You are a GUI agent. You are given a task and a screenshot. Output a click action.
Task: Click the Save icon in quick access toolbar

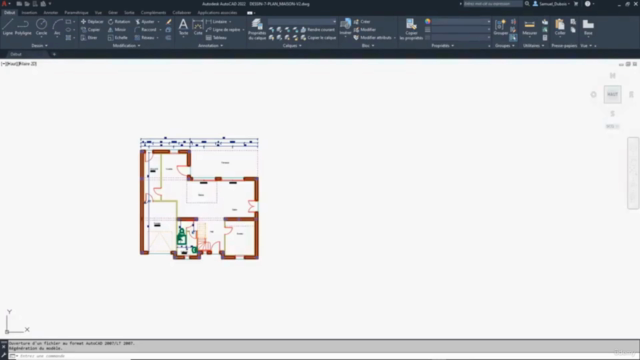(35, 4)
